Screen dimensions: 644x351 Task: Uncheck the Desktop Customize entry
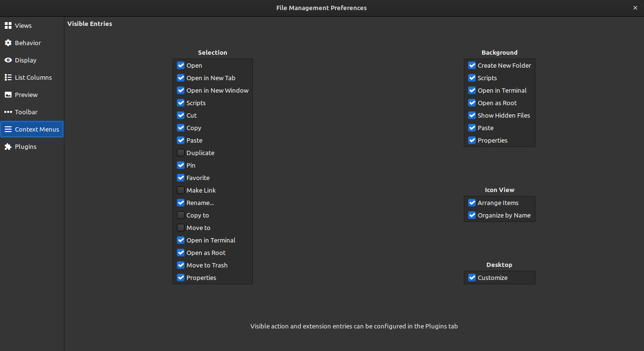[x=472, y=278]
